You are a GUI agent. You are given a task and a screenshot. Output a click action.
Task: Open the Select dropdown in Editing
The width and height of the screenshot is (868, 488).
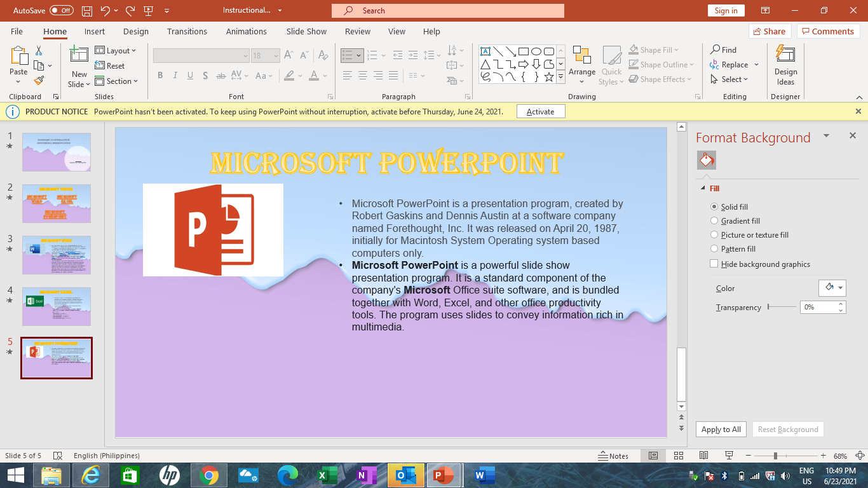729,79
